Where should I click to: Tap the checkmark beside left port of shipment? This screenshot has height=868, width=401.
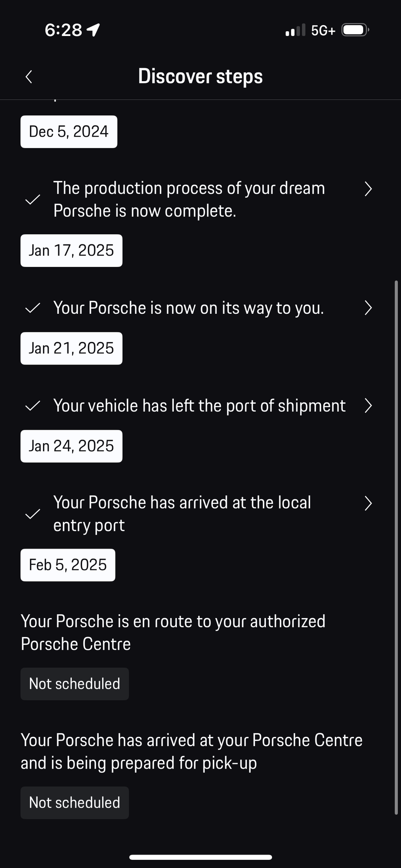point(33,406)
